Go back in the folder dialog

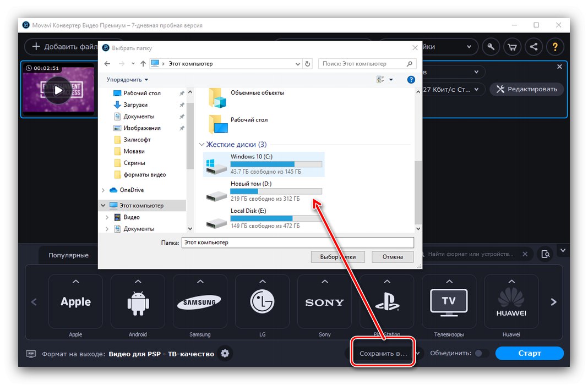pyautogui.click(x=107, y=64)
